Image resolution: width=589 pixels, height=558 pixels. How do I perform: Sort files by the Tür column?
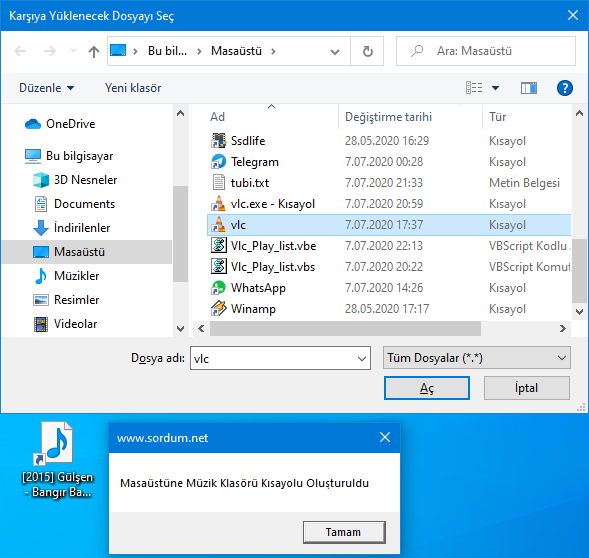(497, 117)
